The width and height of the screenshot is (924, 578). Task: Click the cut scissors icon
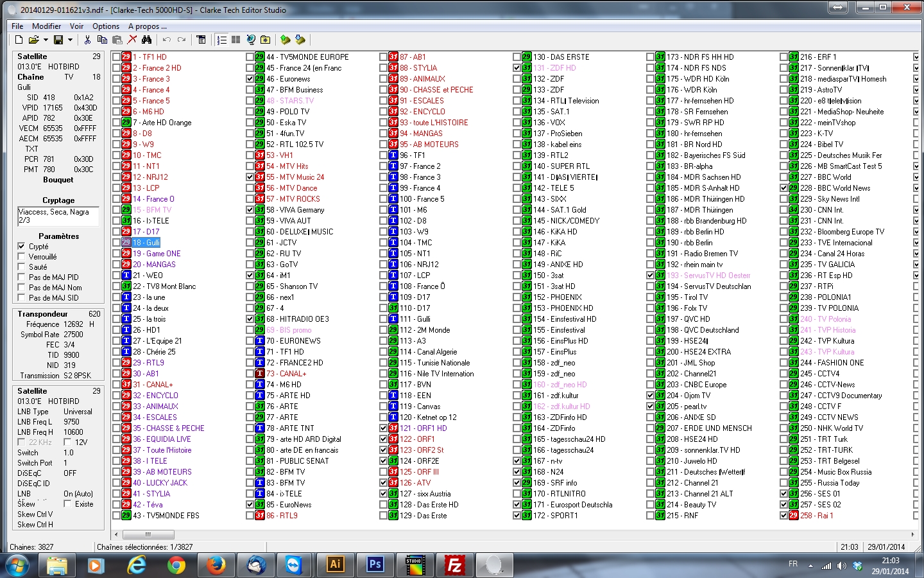pos(87,40)
